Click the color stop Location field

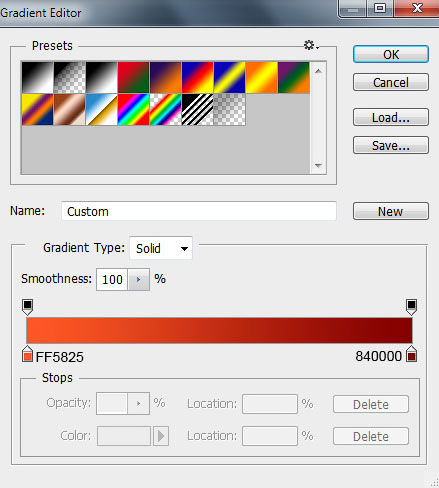pyautogui.click(x=270, y=436)
